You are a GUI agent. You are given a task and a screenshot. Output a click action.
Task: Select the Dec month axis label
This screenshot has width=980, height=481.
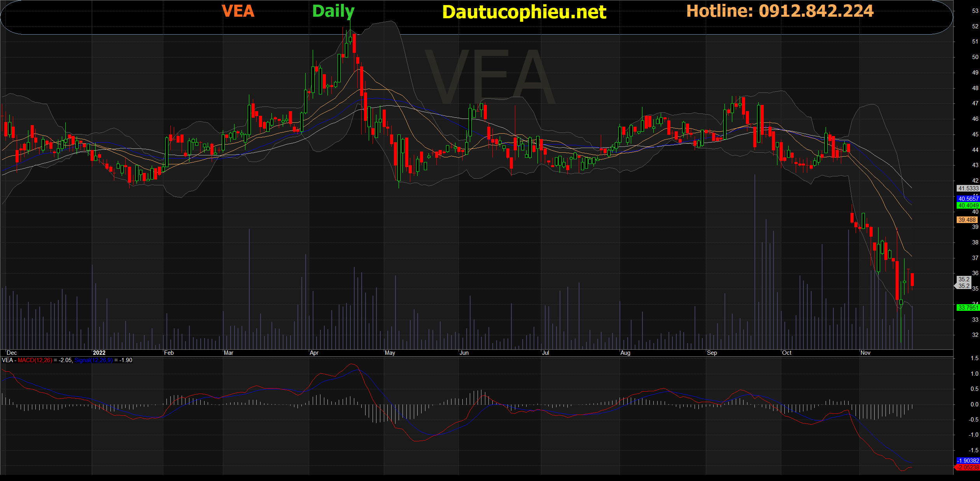coord(12,353)
